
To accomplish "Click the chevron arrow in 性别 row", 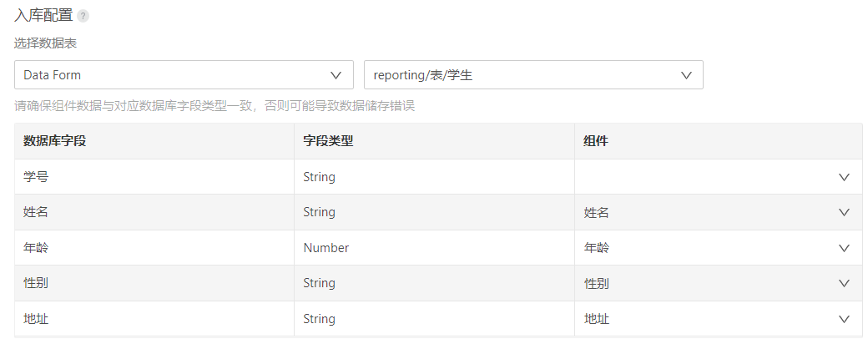I will 844,284.
